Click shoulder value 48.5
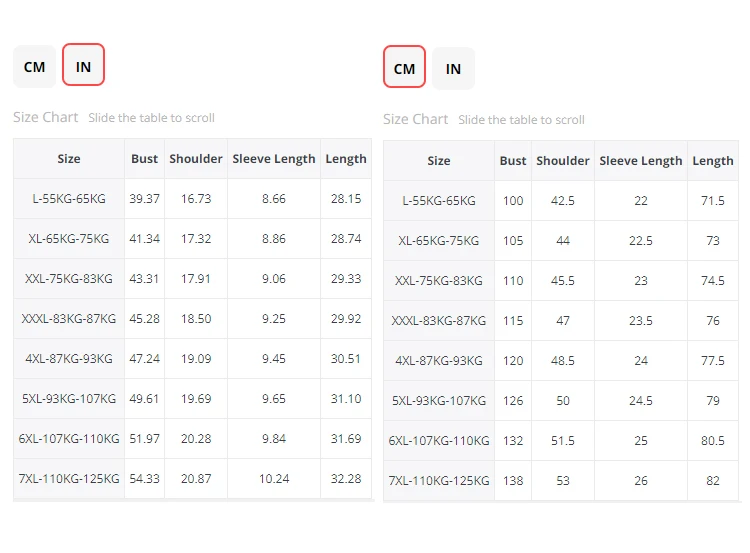The height and width of the screenshot is (553, 750). 563,361
